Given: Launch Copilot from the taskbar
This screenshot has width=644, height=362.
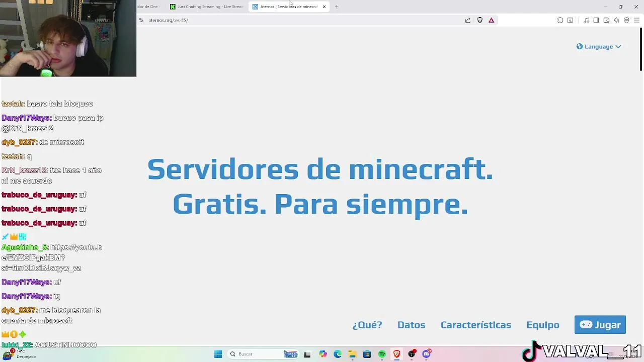Looking at the screenshot, I should pos(323,354).
